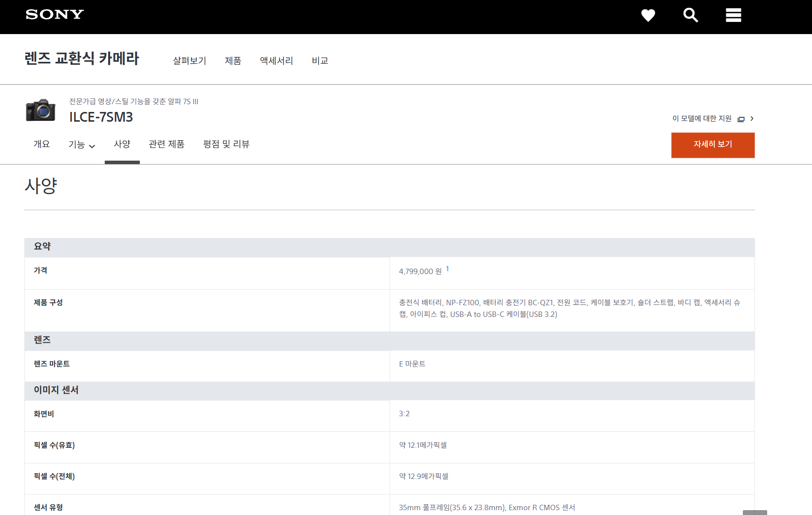This screenshot has height=515, width=812.
Task: Expand the 기능 dropdown
Action: 81,145
